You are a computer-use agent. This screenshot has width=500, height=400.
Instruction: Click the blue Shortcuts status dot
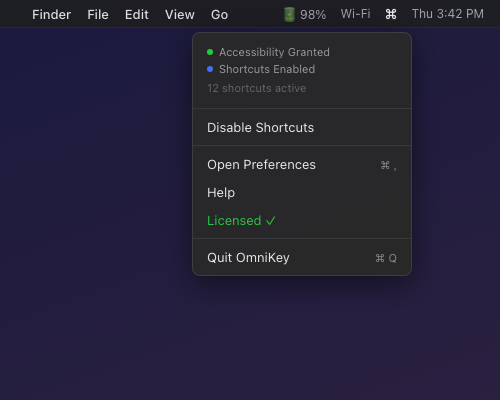pyautogui.click(x=210, y=69)
